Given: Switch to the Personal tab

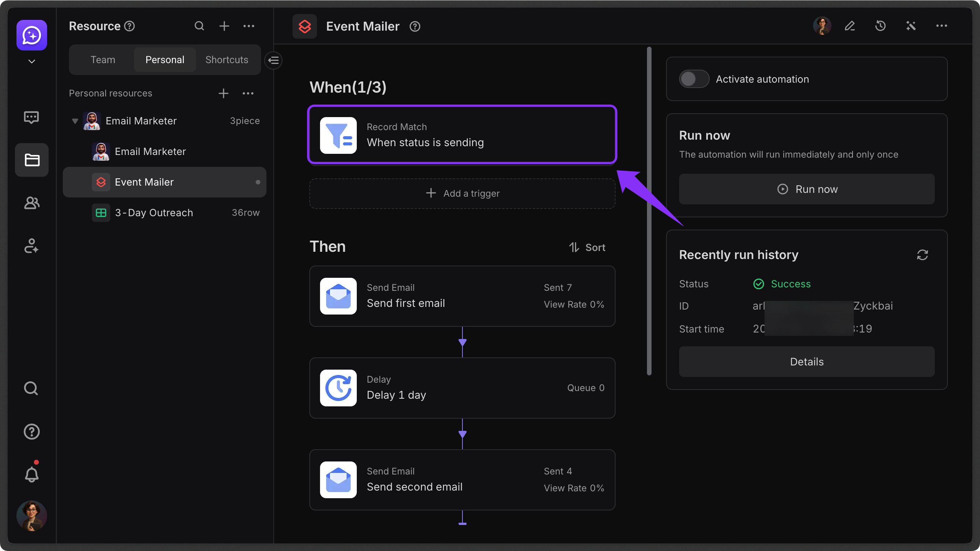Looking at the screenshot, I should pyautogui.click(x=165, y=60).
